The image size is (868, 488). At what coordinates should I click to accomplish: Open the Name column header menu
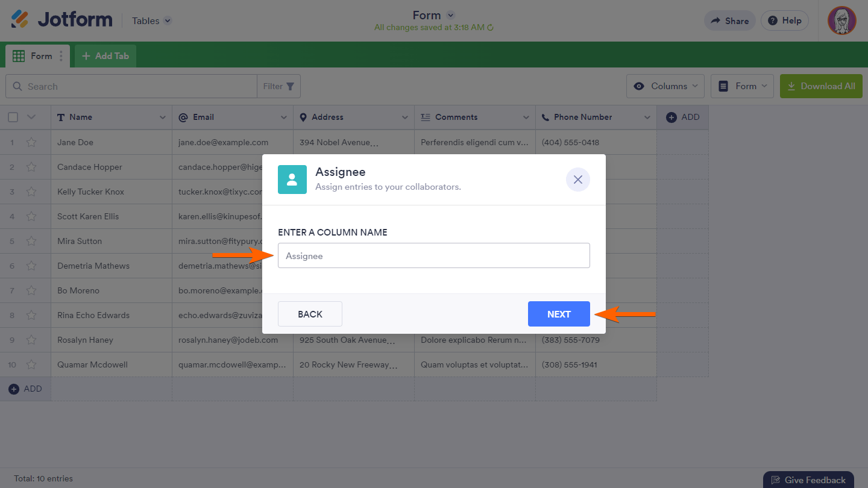pos(162,117)
